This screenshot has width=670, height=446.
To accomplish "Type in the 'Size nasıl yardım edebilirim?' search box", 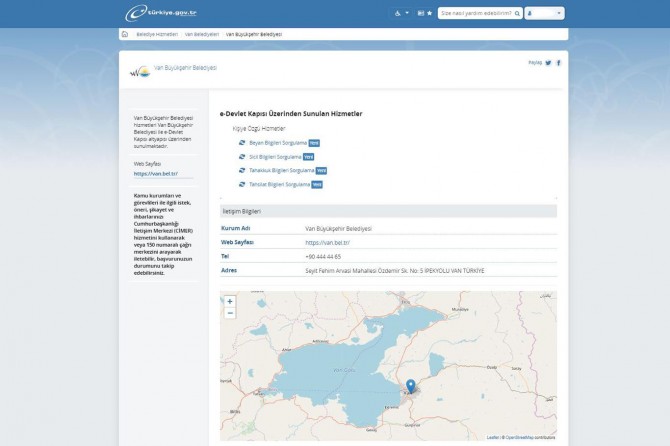I will [x=476, y=14].
